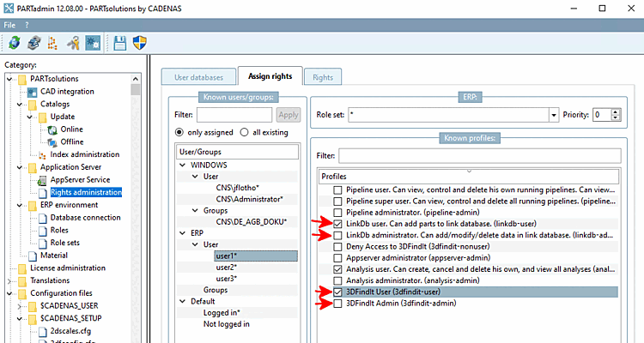This screenshot has width=644, height=343.
Task: Click the user with key toolbar icon
Action: pos(74,43)
